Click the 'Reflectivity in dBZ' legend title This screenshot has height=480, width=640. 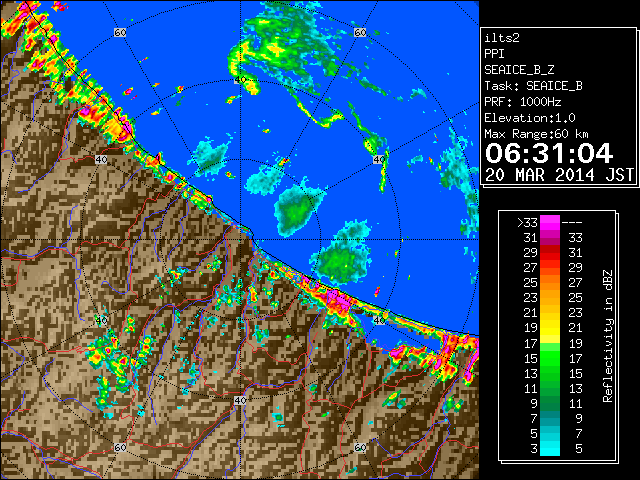pos(608,336)
